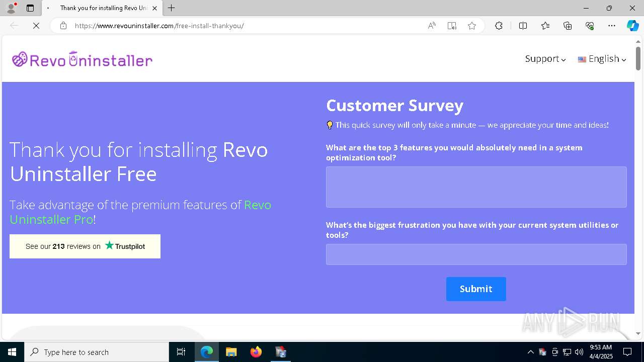Screen dimensions: 644x362
Task: Open a new tab with the plus button
Action: [x=172, y=8]
